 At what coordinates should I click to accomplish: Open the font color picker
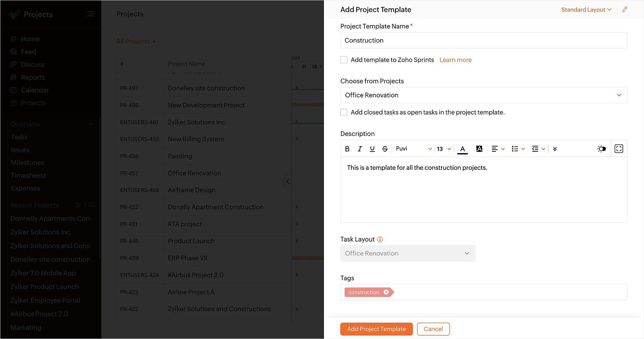tap(463, 149)
